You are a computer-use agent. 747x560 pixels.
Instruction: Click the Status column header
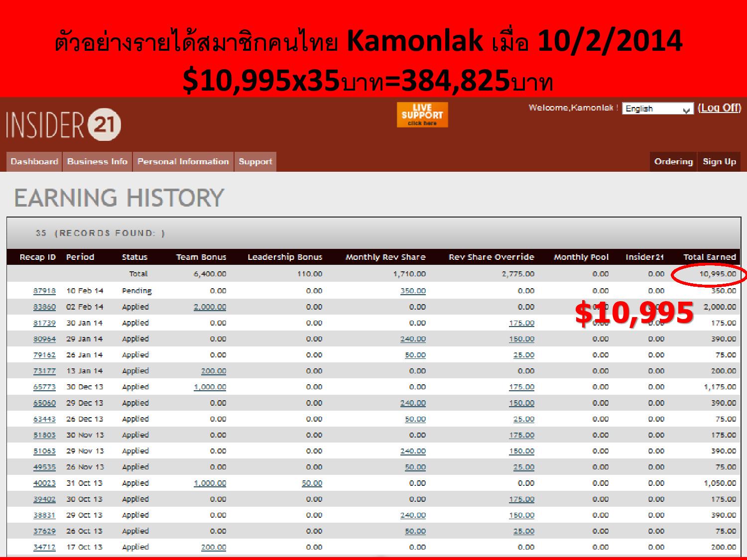[x=134, y=257]
